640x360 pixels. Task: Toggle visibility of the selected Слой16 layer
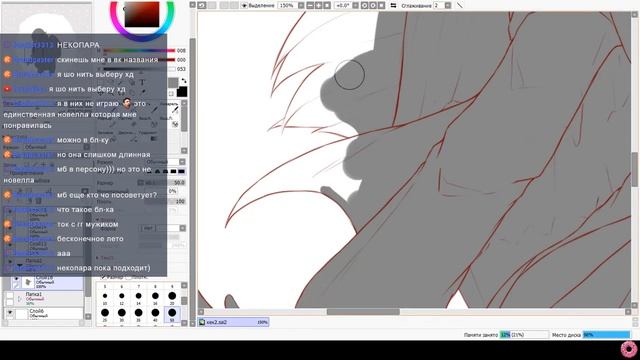16,279
